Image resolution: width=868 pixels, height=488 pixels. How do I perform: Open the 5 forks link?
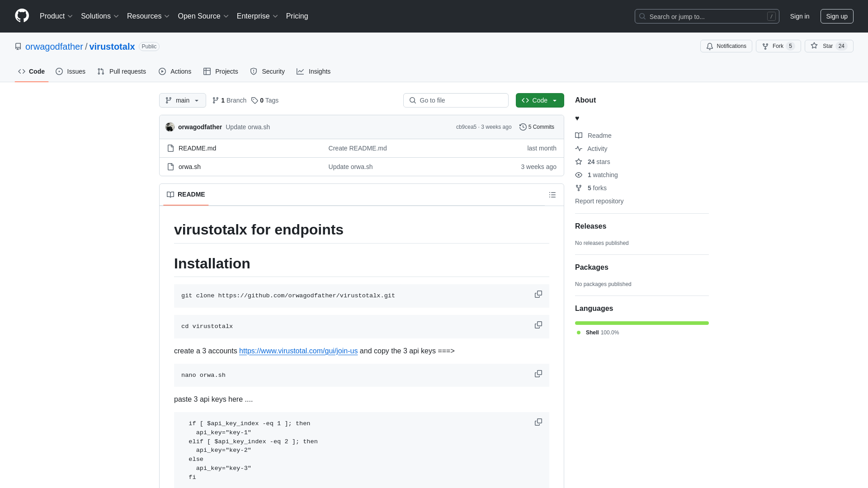591,188
